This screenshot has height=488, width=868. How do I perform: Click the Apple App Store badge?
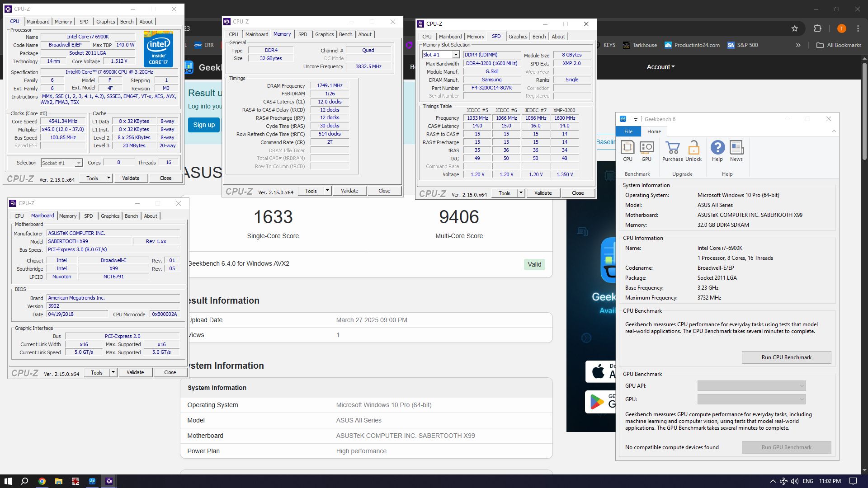click(601, 371)
